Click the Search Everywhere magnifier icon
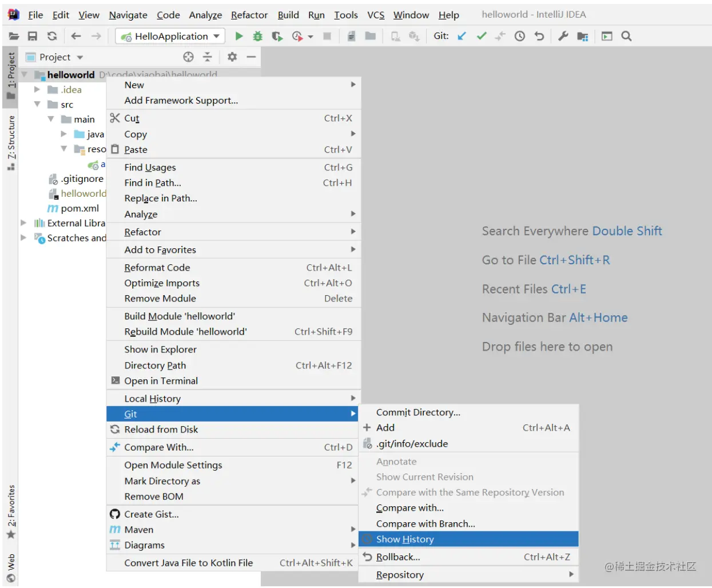This screenshot has width=712, height=588. click(x=627, y=36)
